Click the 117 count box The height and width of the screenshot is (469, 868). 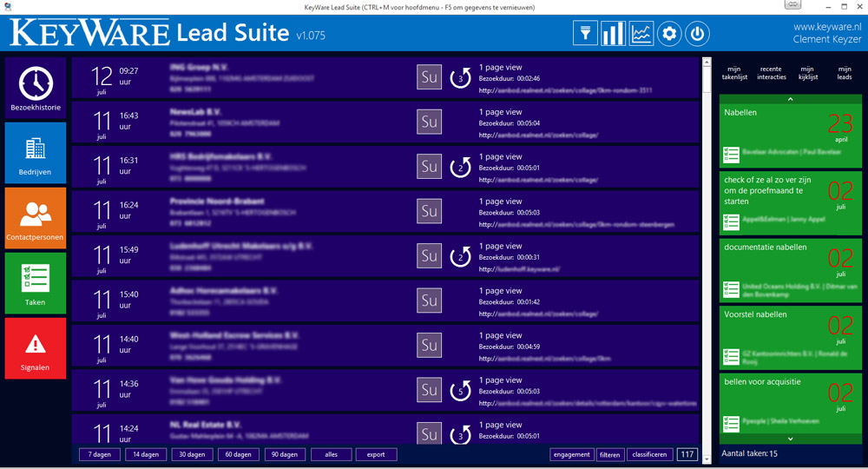687,454
